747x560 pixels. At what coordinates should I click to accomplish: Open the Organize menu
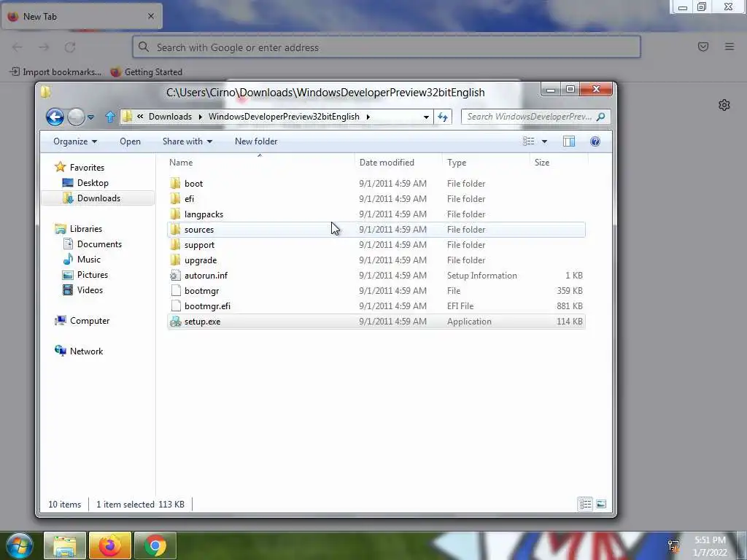point(75,141)
